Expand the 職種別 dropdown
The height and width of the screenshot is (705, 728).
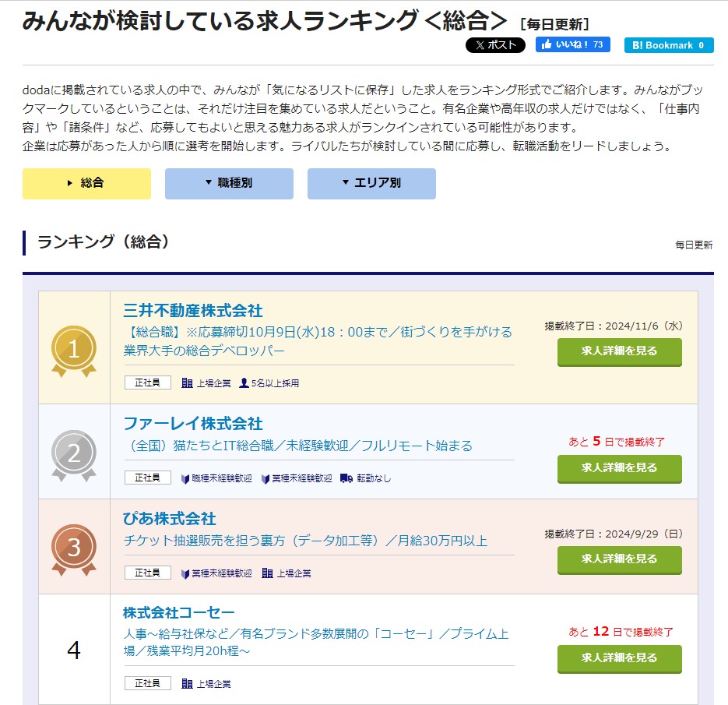pyautogui.click(x=229, y=183)
